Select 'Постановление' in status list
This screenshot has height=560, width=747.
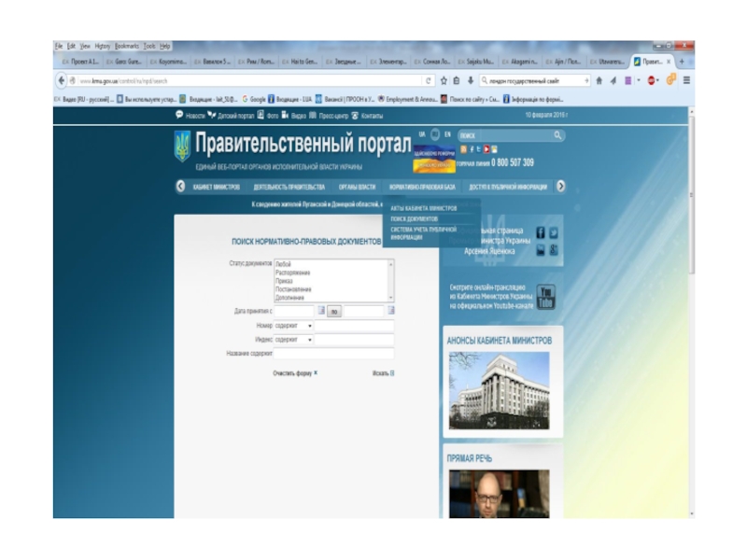click(x=293, y=289)
